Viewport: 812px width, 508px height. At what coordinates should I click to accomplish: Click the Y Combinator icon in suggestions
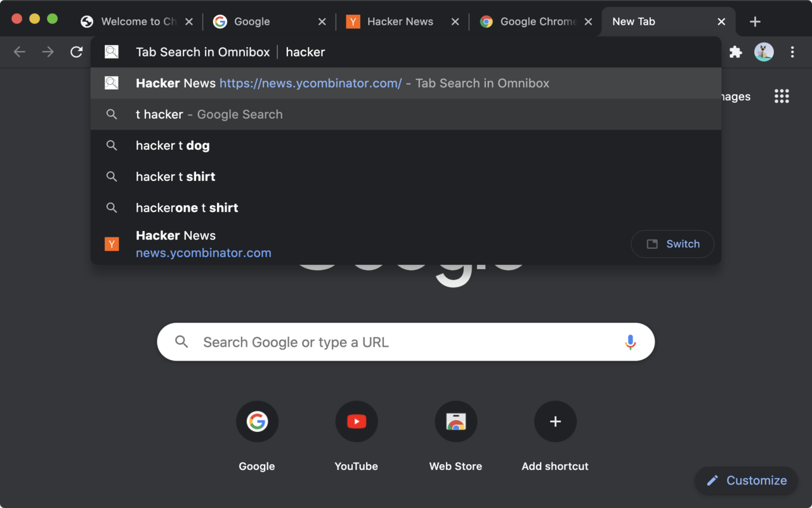tap(112, 244)
